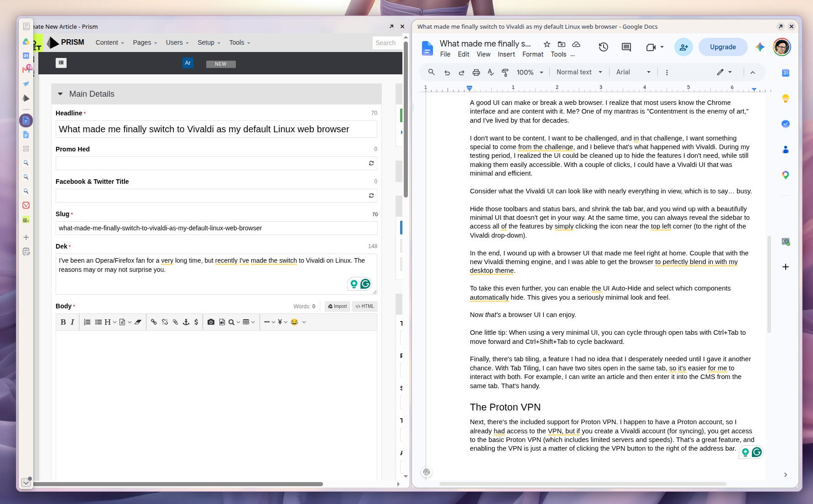
Task: Click into the Prism Search box
Action: [387, 43]
